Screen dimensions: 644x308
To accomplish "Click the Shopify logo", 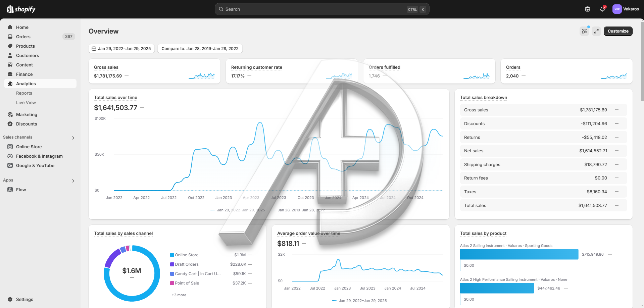I will coord(21,9).
